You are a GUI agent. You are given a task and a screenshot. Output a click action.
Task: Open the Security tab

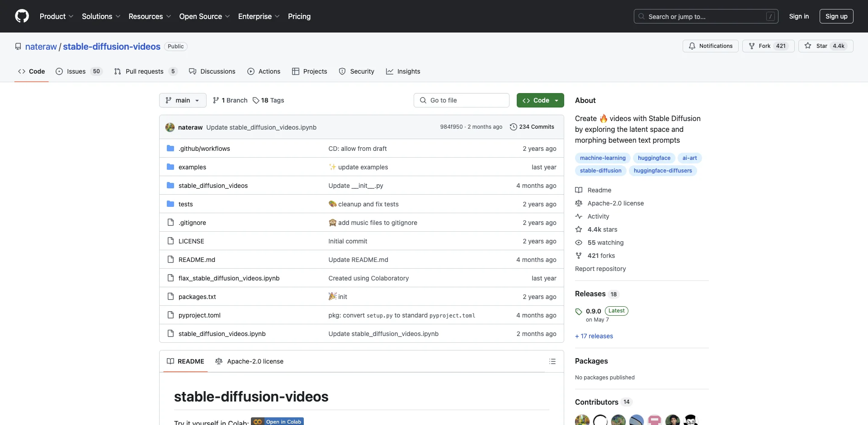click(357, 71)
